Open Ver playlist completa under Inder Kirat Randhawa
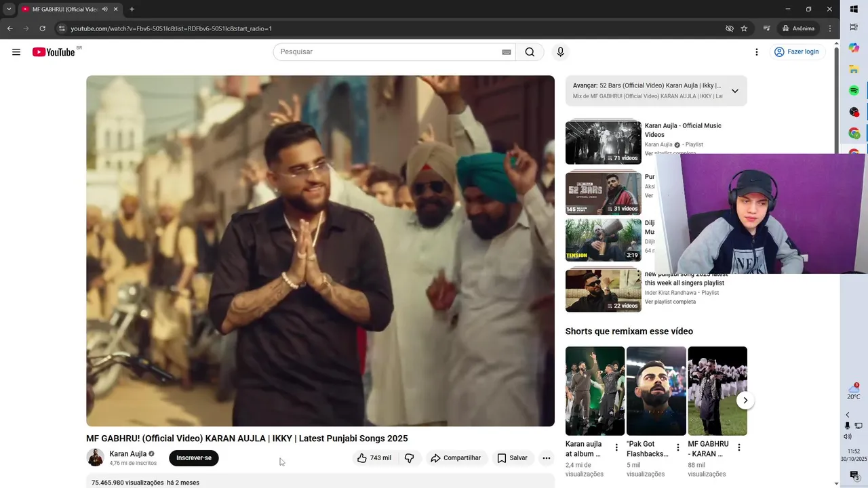 point(670,302)
